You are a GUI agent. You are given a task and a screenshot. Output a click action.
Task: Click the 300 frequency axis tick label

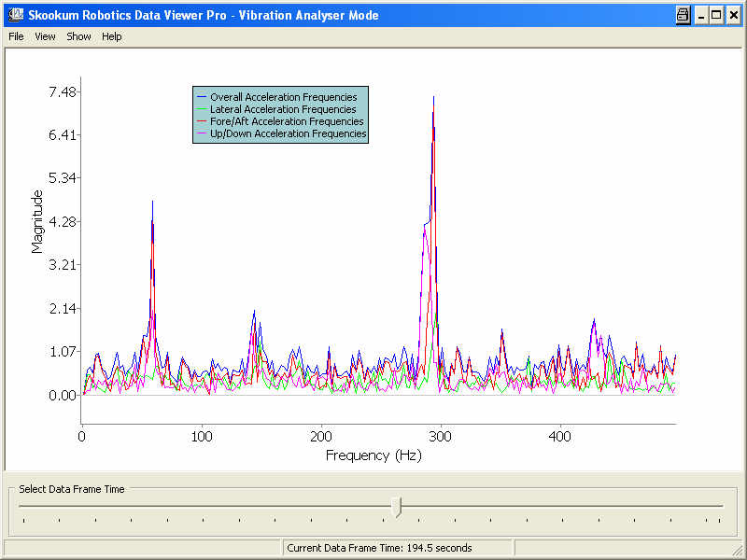[x=440, y=436]
